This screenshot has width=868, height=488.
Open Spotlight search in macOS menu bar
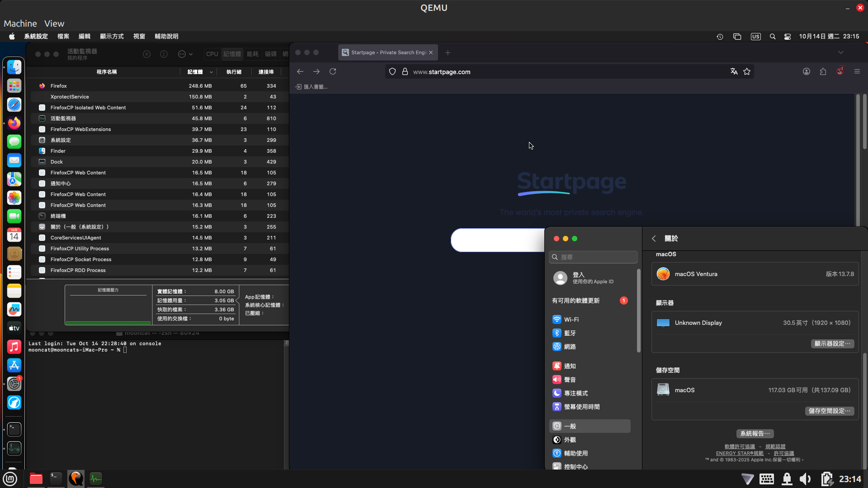pos(773,37)
